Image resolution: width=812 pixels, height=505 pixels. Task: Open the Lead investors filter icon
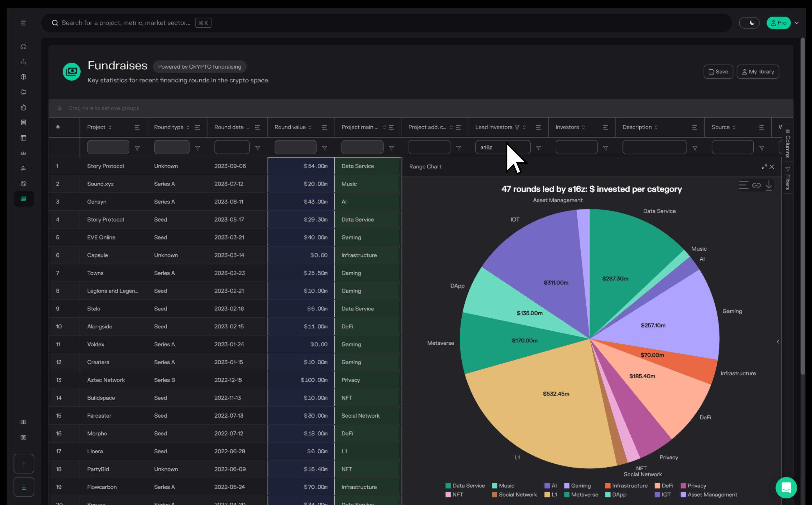click(538, 148)
